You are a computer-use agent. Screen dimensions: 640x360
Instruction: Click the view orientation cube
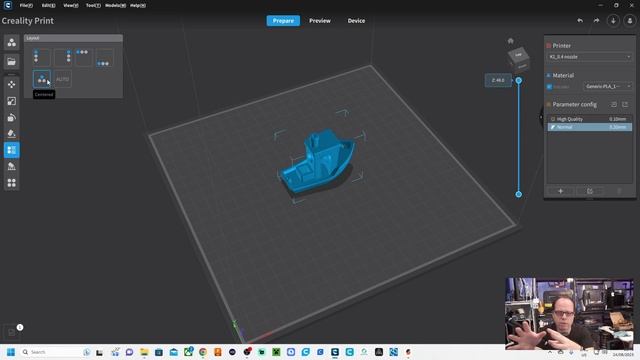coord(518,59)
